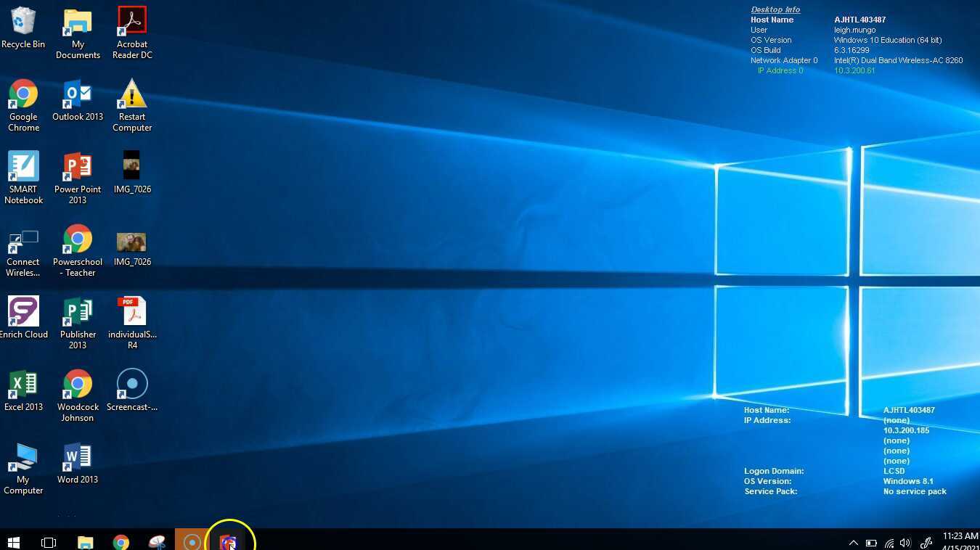Open the Windows Start menu
This screenshot has height=550, width=980.
(13, 542)
